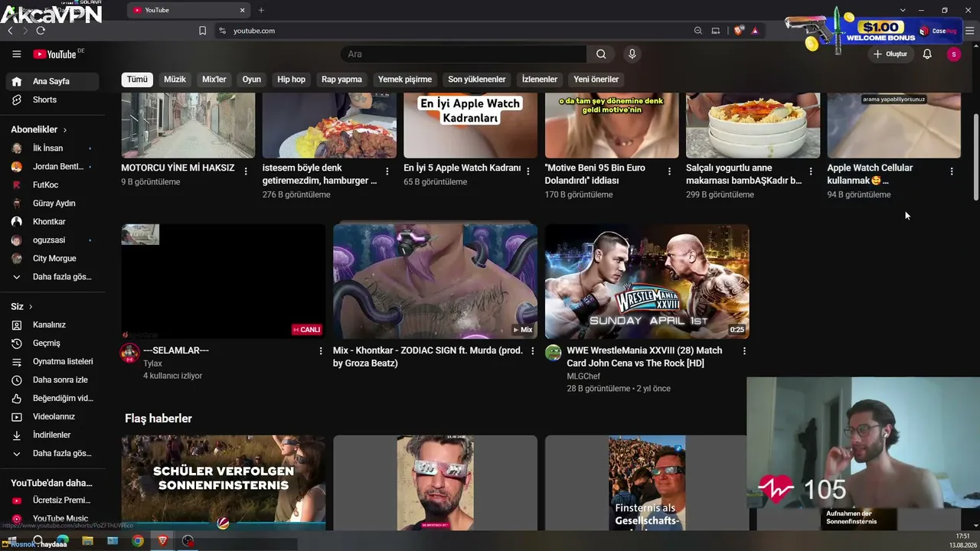Image resolution: width=980 pixels, height=551 pixels.
Task: Open City Morgue subscription channel
Action: [x=51, y=259]
